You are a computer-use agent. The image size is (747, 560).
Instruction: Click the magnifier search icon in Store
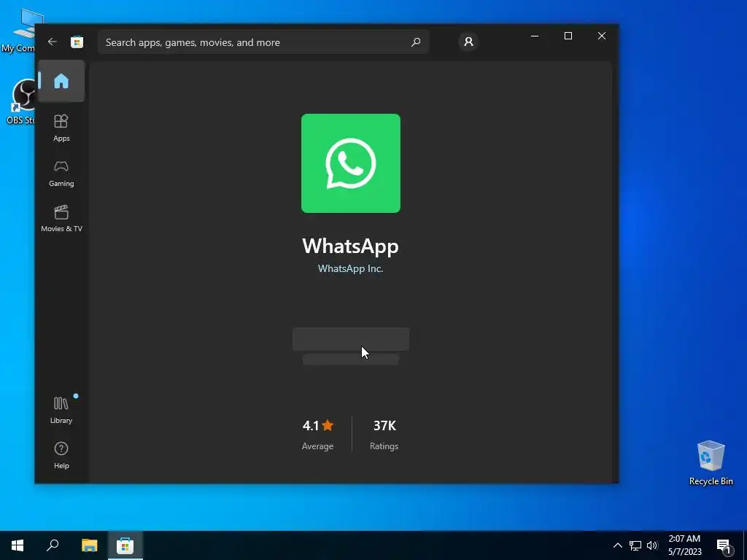coord(416,42)
